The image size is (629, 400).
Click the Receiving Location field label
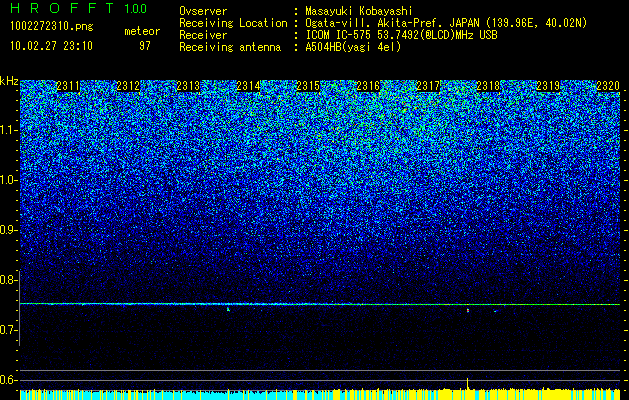(x=233, y=23)
